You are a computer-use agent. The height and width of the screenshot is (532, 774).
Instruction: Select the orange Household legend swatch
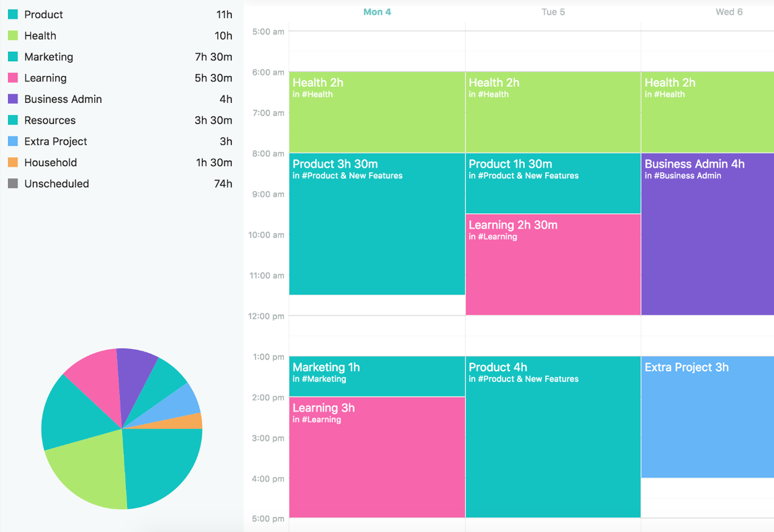[x=13, y=163]
